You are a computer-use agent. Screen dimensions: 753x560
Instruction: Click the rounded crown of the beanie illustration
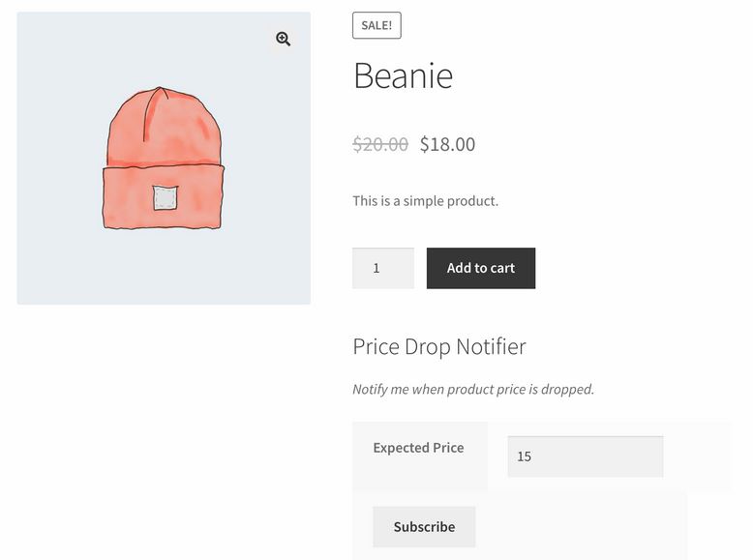coord(164,127)
